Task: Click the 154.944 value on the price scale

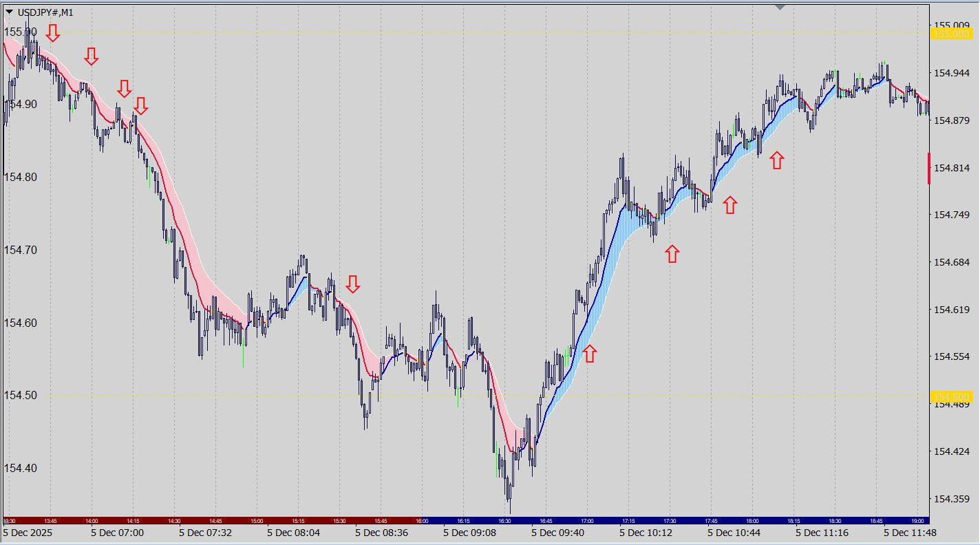Action: (953, 73)
